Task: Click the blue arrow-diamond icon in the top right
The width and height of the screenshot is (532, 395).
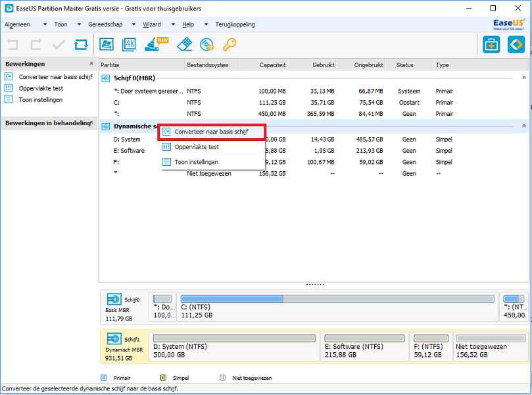Action: click(516, 45)
